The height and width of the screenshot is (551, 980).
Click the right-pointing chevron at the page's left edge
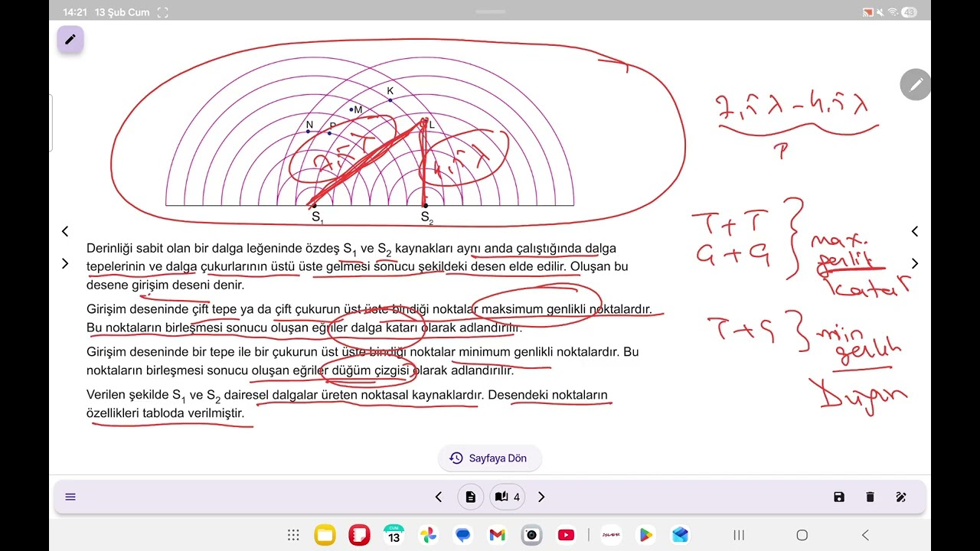[x=65, y=263]
